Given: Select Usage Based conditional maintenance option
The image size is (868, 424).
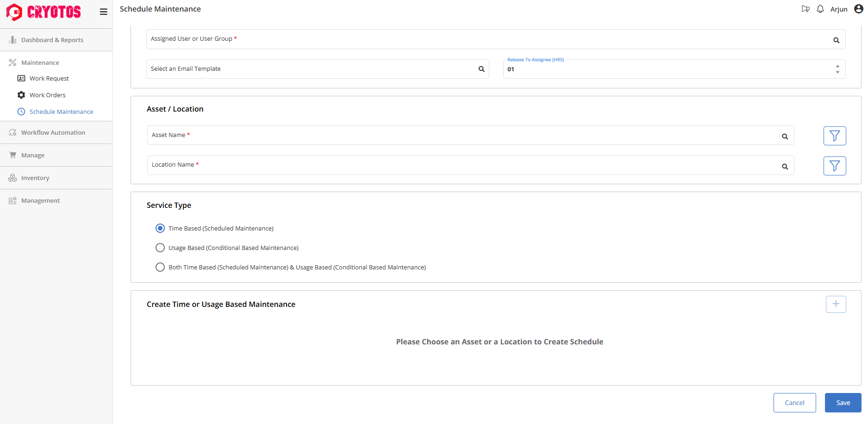Looking at the screenshot, I should click(160, 248).
